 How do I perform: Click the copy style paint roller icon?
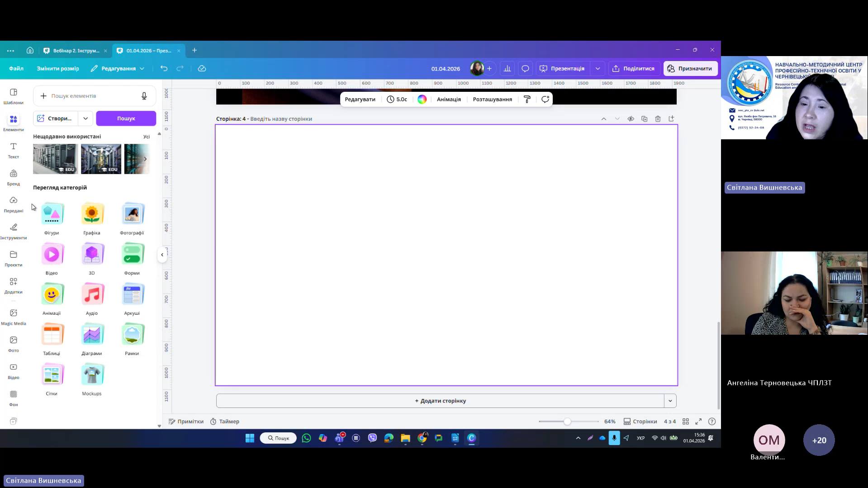[x=527, y=99]
